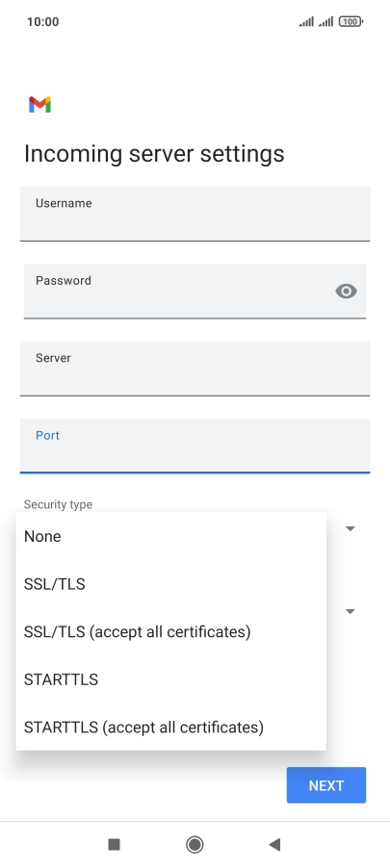Tap the NEXT button

click(x=326, y=785)
